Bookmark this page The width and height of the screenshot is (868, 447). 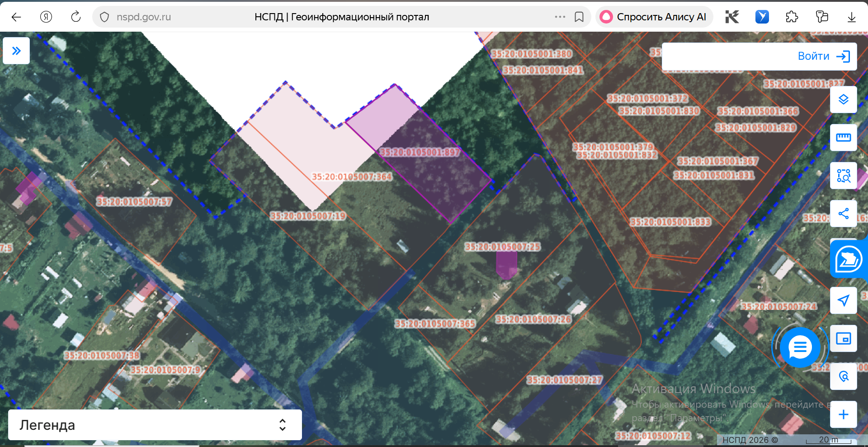[x=579, y=17]
